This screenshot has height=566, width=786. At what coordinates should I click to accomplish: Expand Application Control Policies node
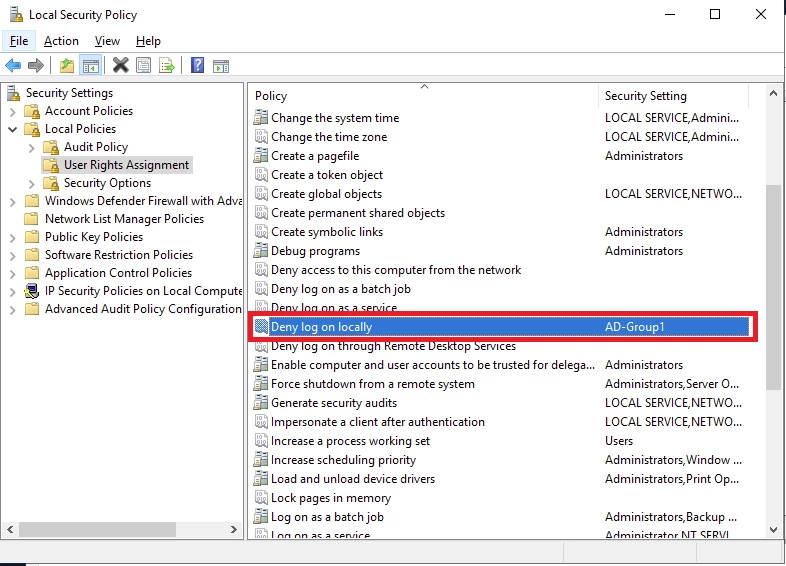point(13,274)
